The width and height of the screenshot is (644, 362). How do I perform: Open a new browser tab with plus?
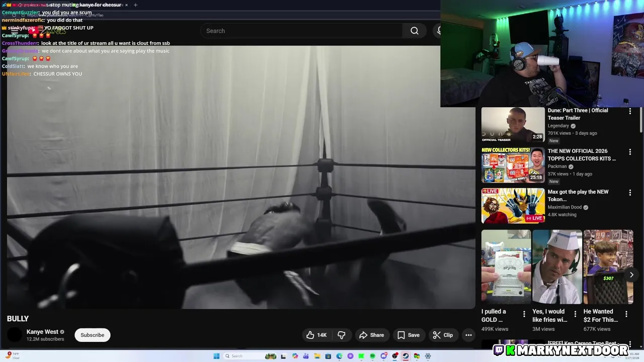coord(135,5)
